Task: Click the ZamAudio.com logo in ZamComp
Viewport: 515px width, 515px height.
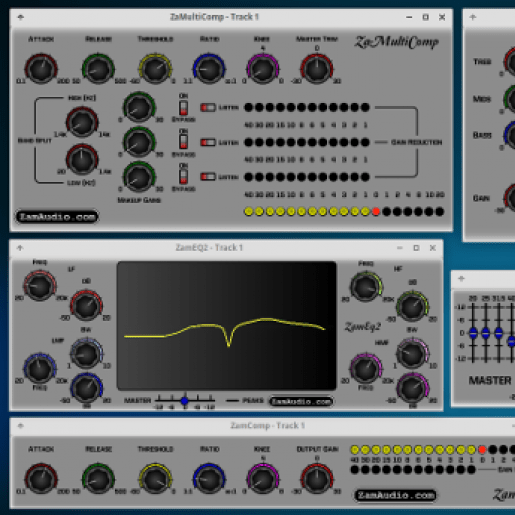Action: click(395, 495)
